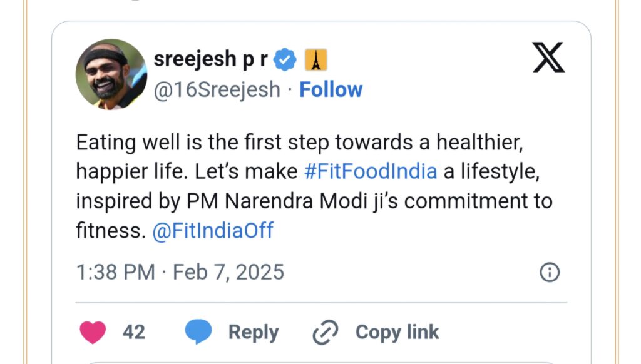Open sreejesh p r's profile photo
Image resolution: width=641 pixels, height=364 pixels.
click(111, 74)
